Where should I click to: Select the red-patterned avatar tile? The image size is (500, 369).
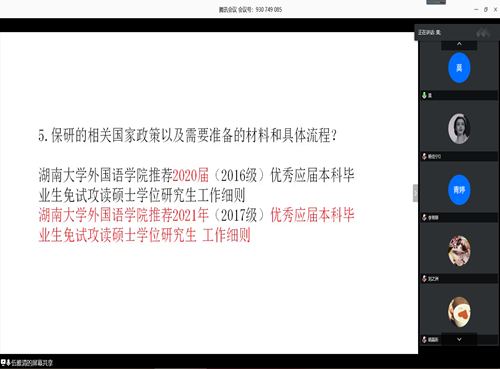pos(459,251)
